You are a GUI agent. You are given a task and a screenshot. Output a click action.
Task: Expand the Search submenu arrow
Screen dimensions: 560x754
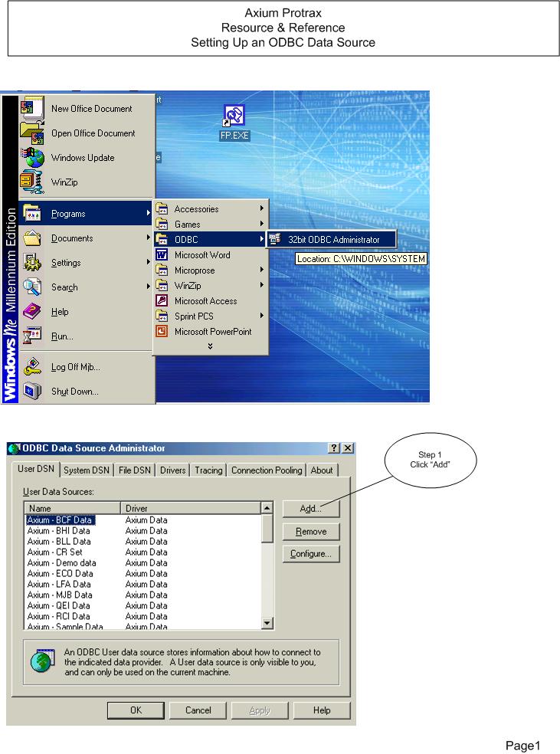[x=149, y=287]
